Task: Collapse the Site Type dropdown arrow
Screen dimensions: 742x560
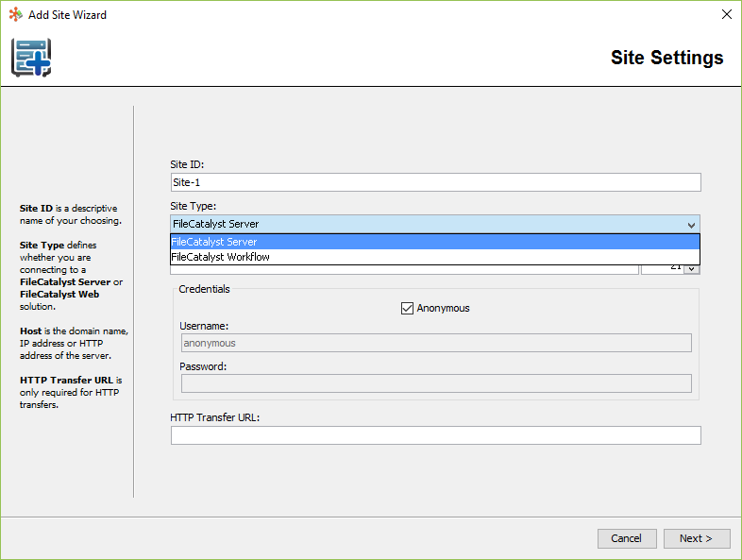Action: [691, 225]
